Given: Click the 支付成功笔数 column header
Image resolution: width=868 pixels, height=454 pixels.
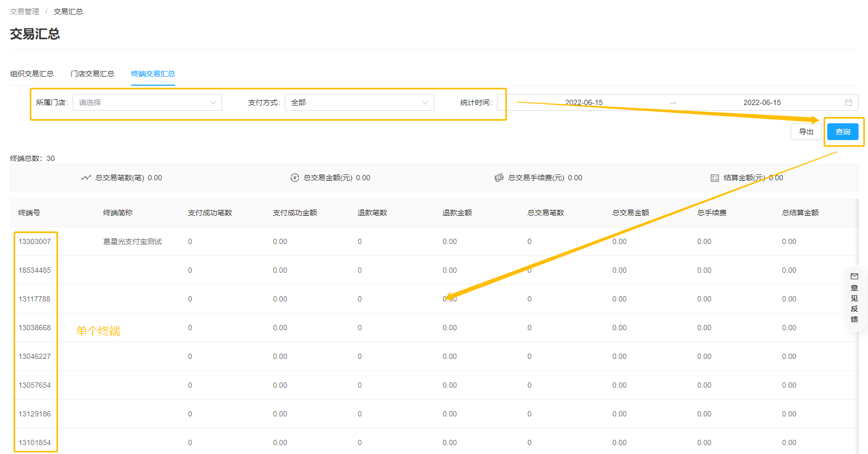Looking at the screenshot, I should pos(210,213).
